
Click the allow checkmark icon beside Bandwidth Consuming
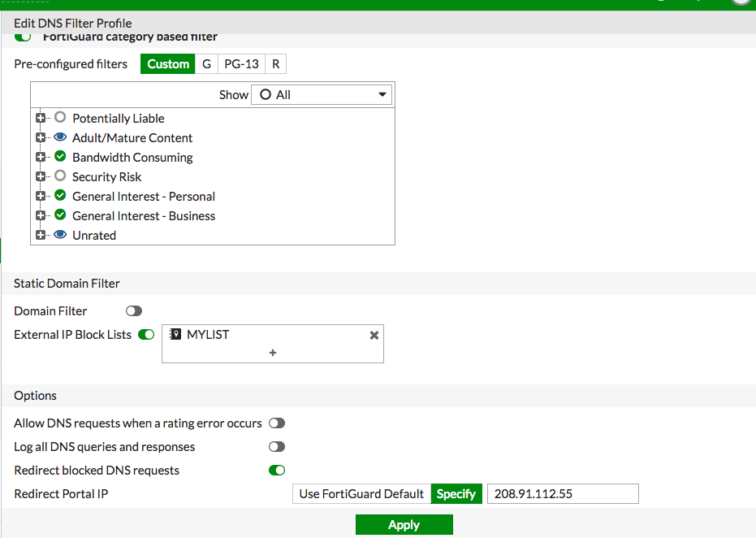tap(59, 157)
